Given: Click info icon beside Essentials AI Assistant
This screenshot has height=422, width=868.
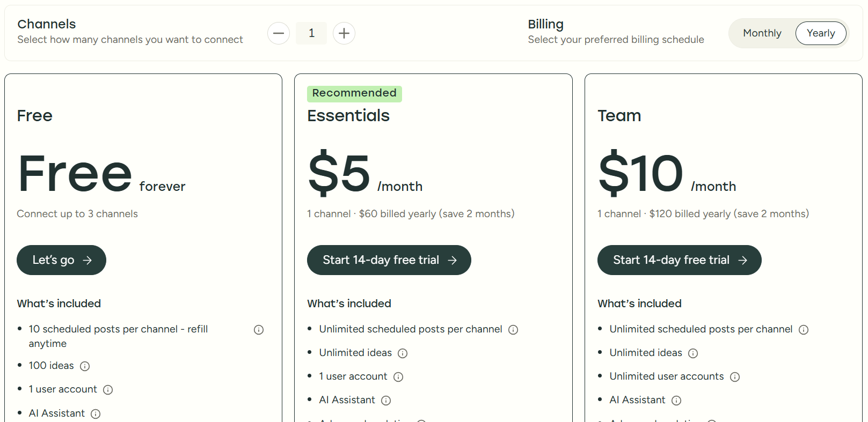Looking at the screenshot, I should pos(386,401).
